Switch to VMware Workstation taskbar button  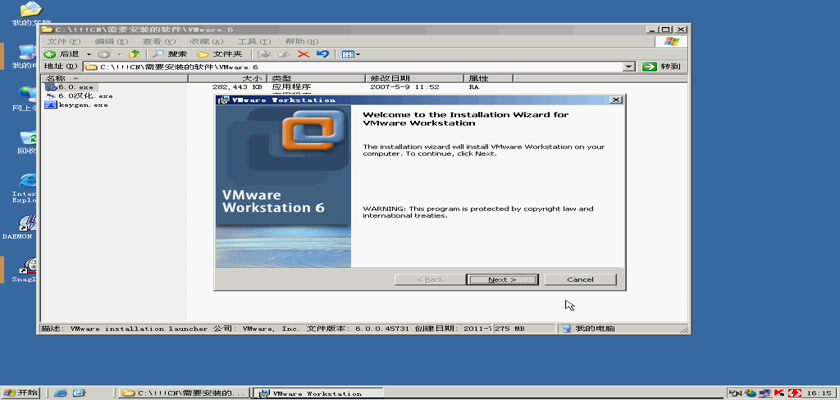(x=318, y=393)
